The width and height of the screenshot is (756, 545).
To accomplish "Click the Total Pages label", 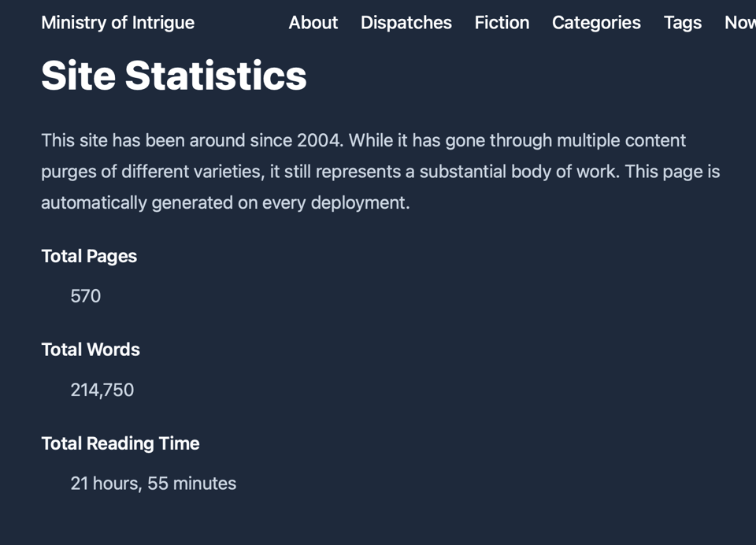I will 89,256.
